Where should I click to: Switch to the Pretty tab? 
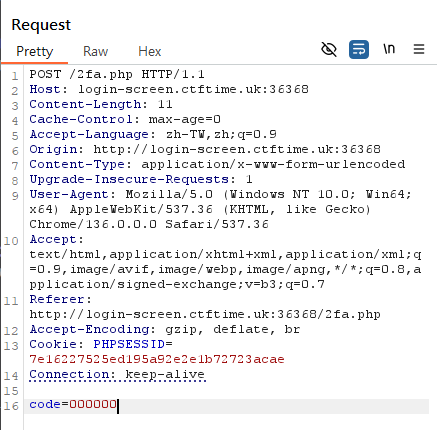[34, 51]
